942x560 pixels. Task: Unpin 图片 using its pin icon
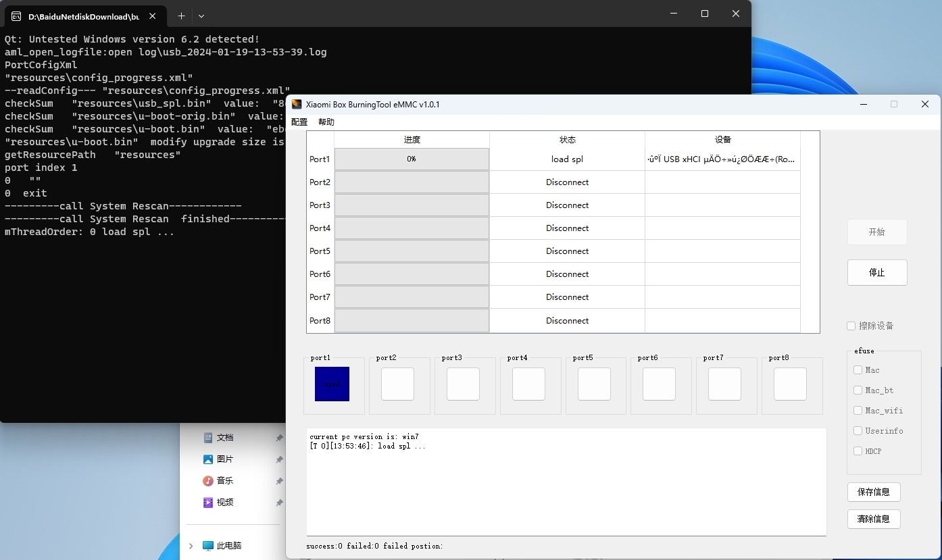coord(279,460)
